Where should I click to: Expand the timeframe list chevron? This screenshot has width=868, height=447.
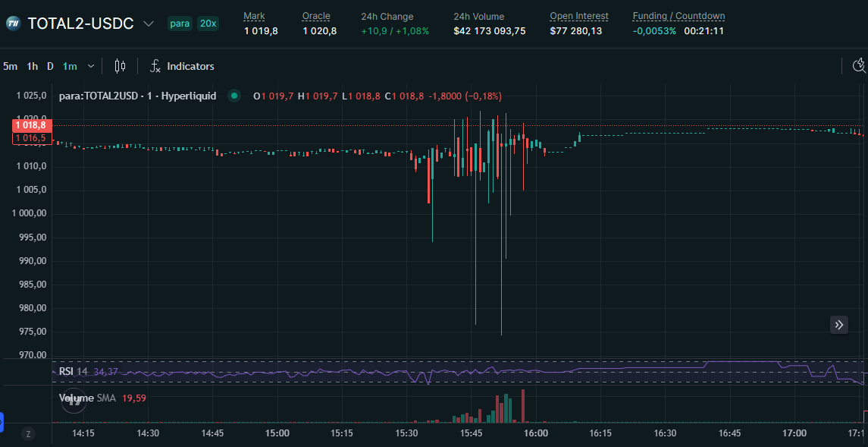point(91,67)
